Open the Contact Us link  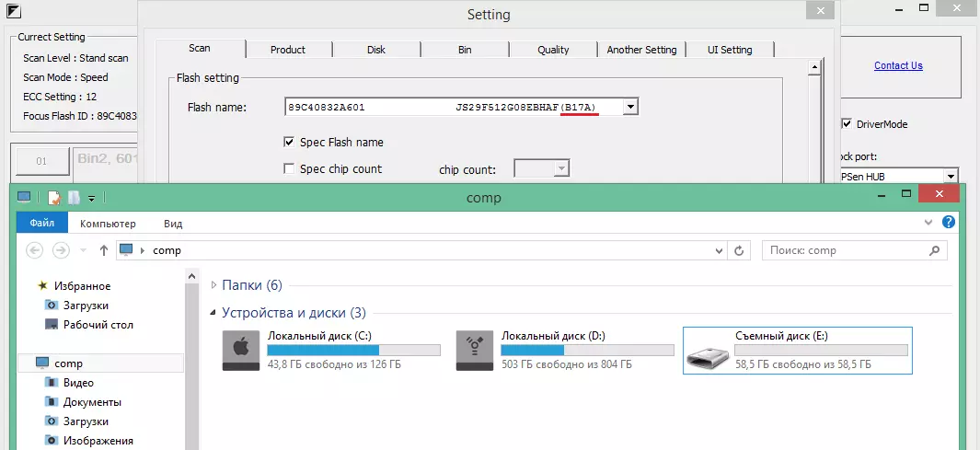coord(898,65)
